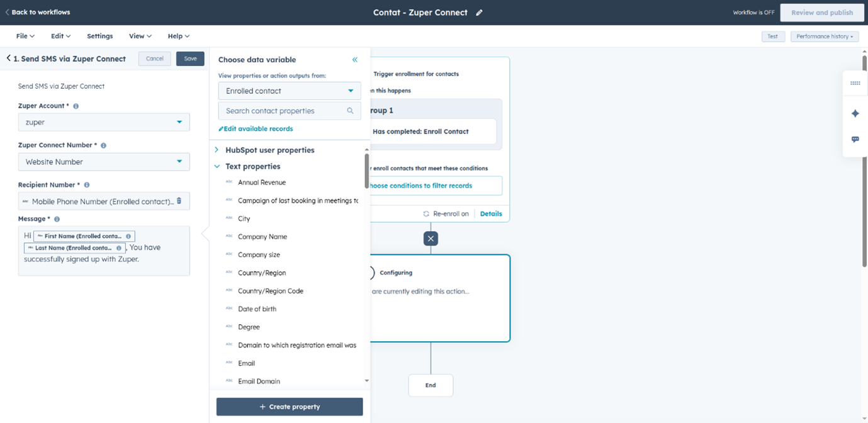Open Help menu
This screenshot has height=423, width=868.
179,37
